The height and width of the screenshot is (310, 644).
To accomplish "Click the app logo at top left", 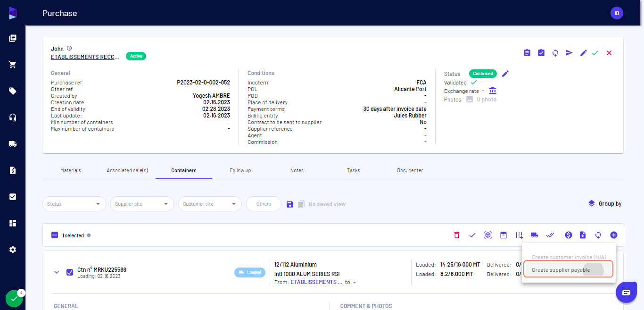I will click(13, 13).
